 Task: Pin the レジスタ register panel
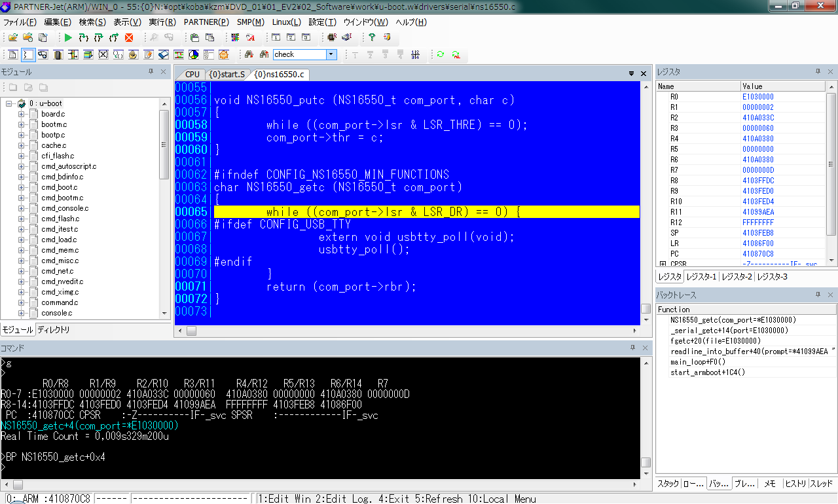click(x=818, y=72)
